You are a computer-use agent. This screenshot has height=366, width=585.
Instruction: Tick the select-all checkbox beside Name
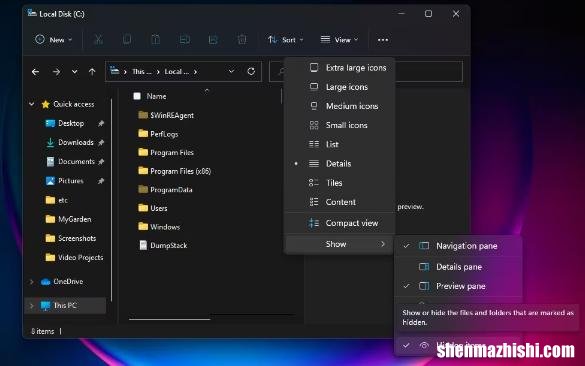pos(137,96)
